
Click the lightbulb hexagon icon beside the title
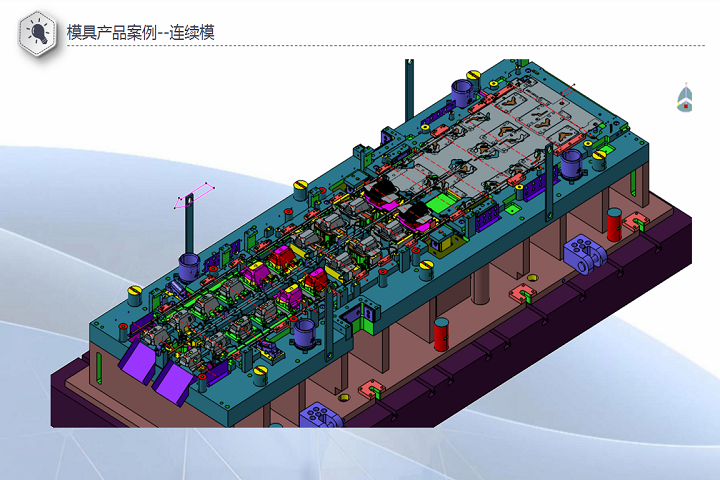pos(38,32)
